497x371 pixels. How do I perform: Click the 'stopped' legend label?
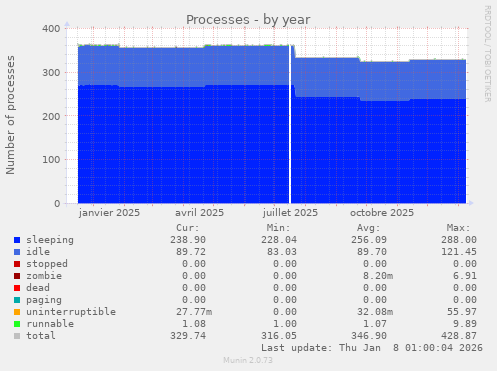pos(47,264)
